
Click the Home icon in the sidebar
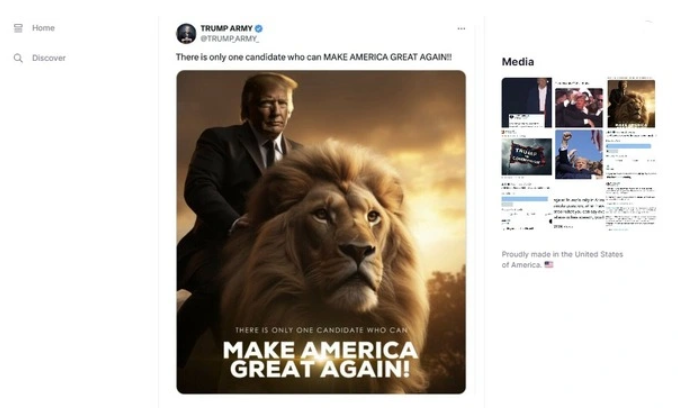coord(18,28)
